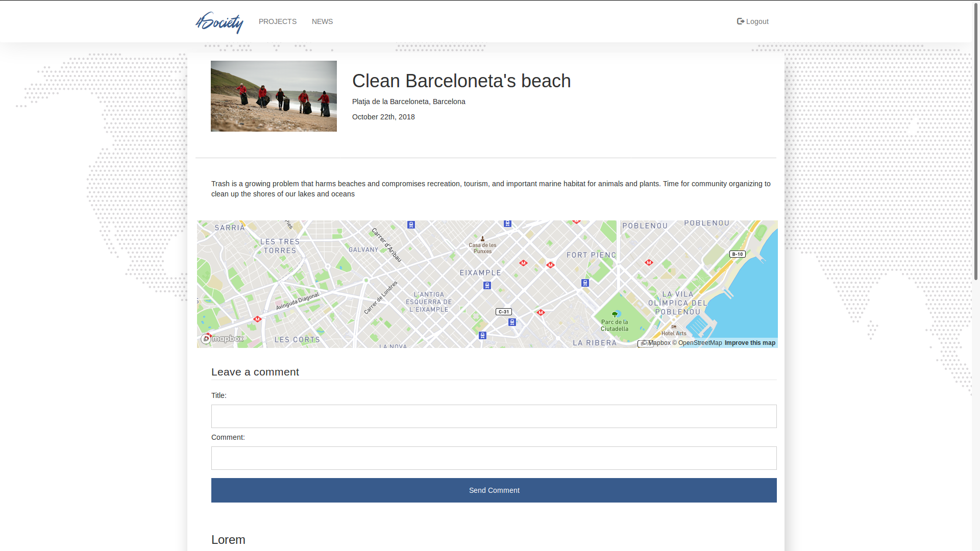Click the train station icon below Fort Pienc label
This screenshot has height=551, width=980.
click(585, 283)
